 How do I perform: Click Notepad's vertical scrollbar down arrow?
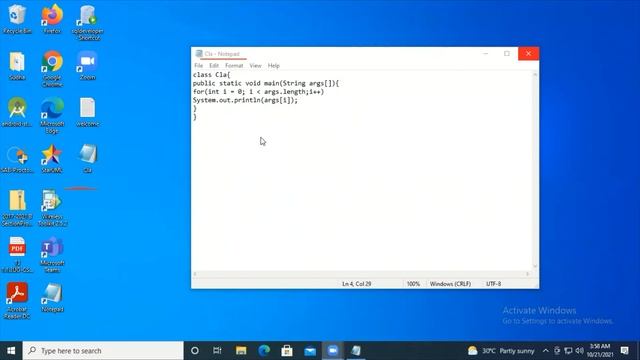pos(535,266)
